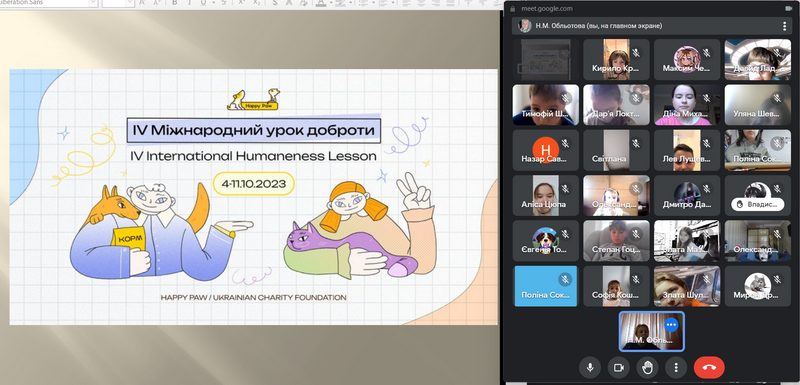Toggle Bold in the presentation toolbar
Screen dimensions: 800x385
click(175, 3)
